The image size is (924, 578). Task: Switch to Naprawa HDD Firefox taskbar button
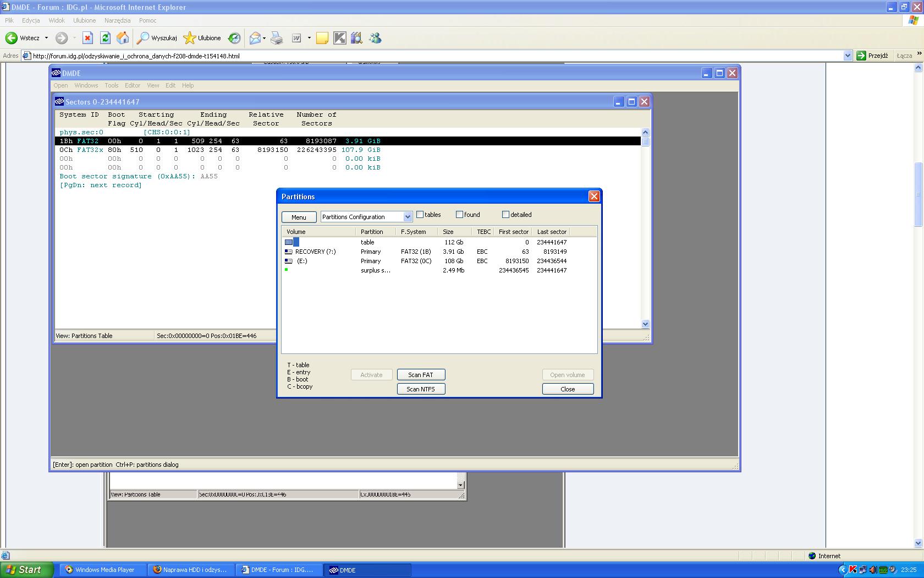[x=192, y=570]
